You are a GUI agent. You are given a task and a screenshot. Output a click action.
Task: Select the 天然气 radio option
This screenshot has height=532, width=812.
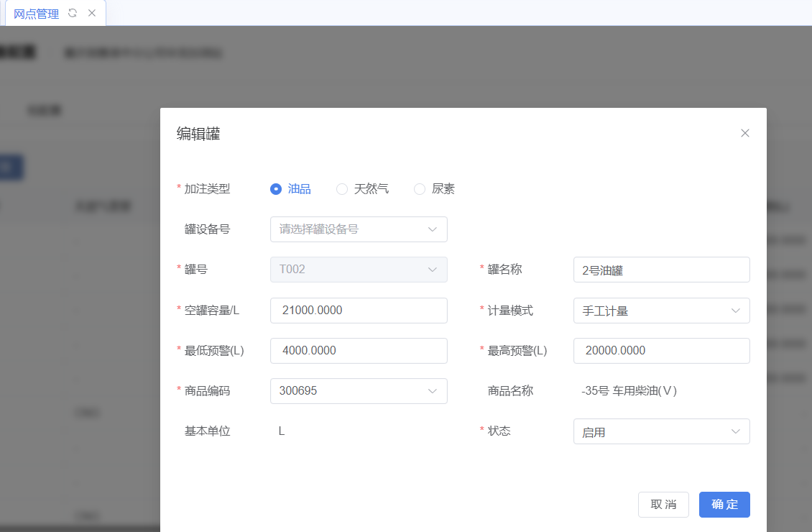[342, 189]
